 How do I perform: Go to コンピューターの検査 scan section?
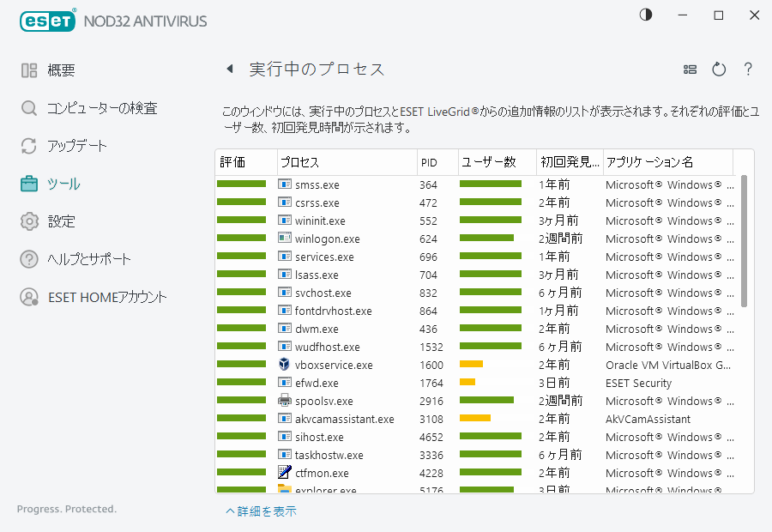[101, 108]
